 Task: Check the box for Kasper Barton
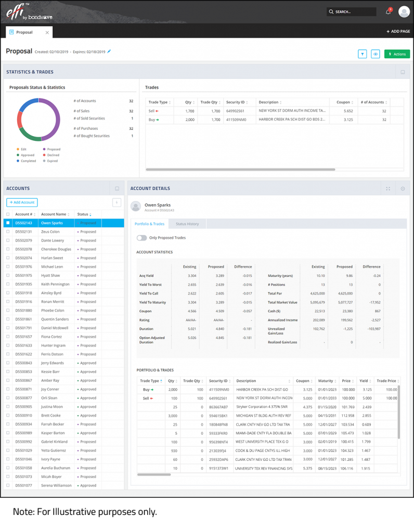[8, 433]
